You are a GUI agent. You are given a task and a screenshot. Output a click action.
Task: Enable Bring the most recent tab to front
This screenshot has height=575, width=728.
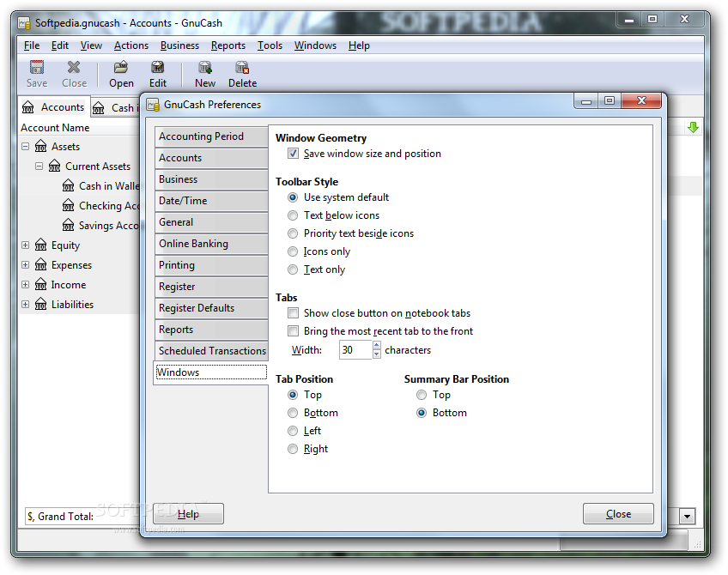coord(293,331)
